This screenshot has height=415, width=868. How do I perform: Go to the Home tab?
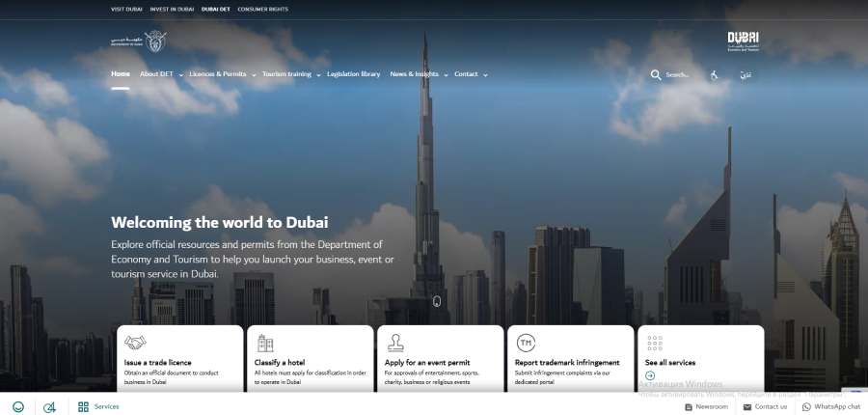click(x=121, y=74)
